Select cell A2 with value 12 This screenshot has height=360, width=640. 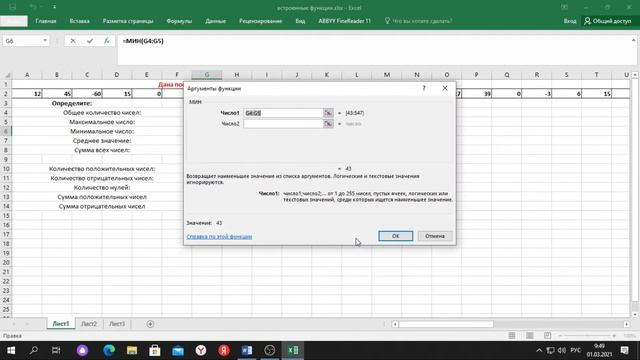[x=27, y=94]
